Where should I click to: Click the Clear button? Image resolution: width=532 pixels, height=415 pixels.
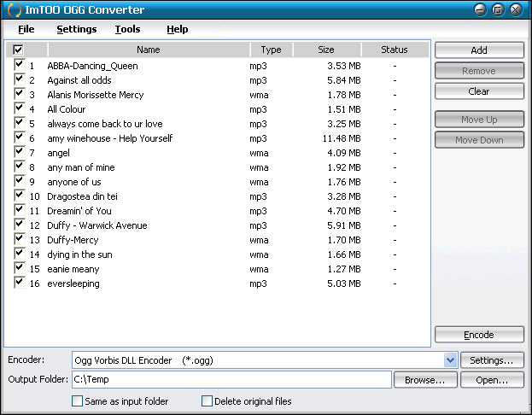point(479,91)
